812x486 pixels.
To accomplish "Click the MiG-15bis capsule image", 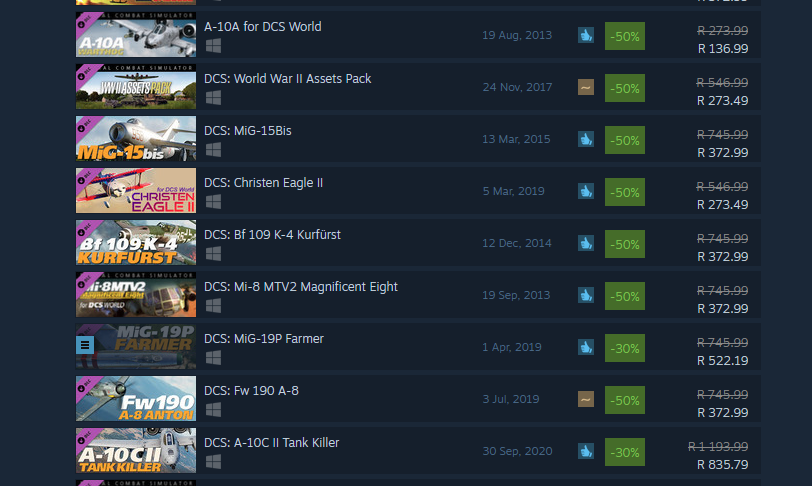I will [x=136, y=138].
